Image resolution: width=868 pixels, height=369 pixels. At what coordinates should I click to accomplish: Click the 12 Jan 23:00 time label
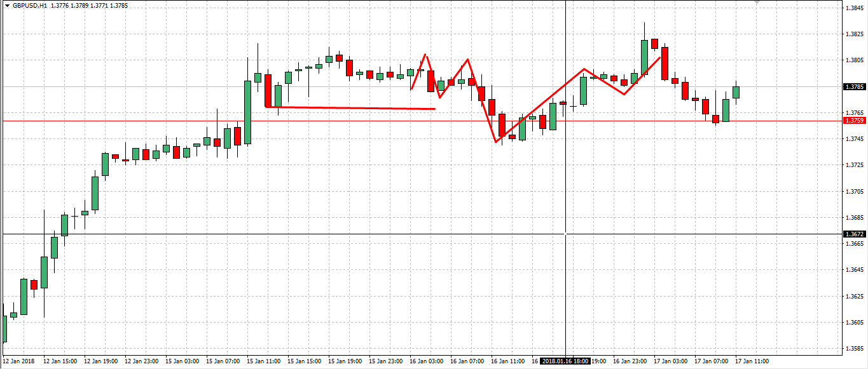[141, 361]
